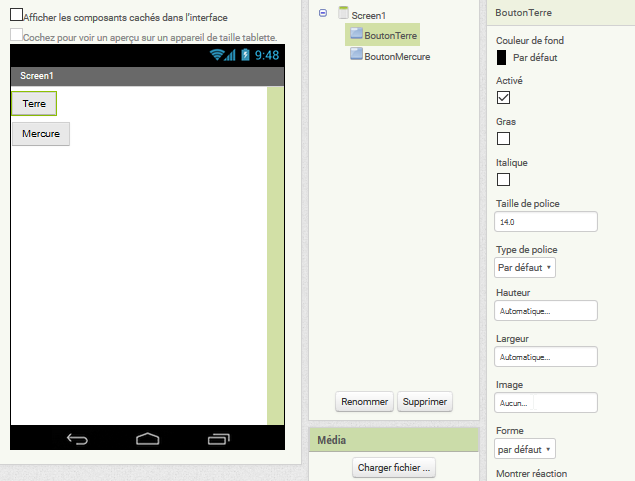The width and height of the screenshot is (635, 481).
Task: Uncheck the Activé checkbox
Action: (504, 98)
